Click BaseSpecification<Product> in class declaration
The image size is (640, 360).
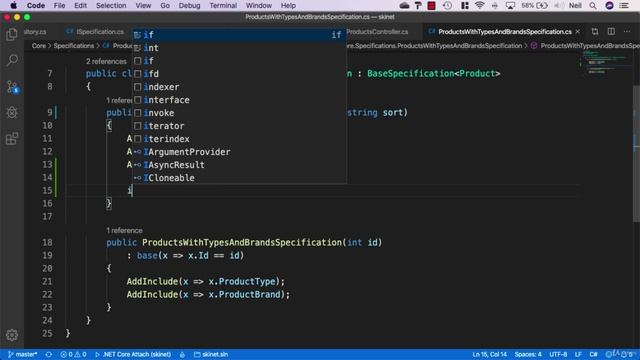click(x=433, y=74)
